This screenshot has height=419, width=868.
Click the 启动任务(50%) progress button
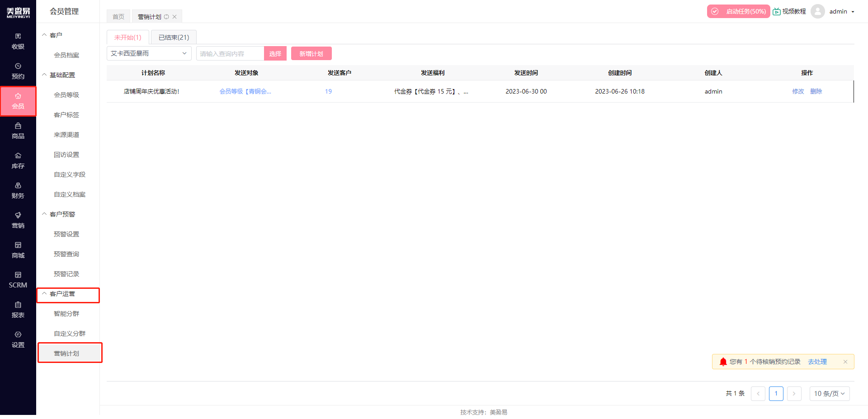click(x=738, y=11)
